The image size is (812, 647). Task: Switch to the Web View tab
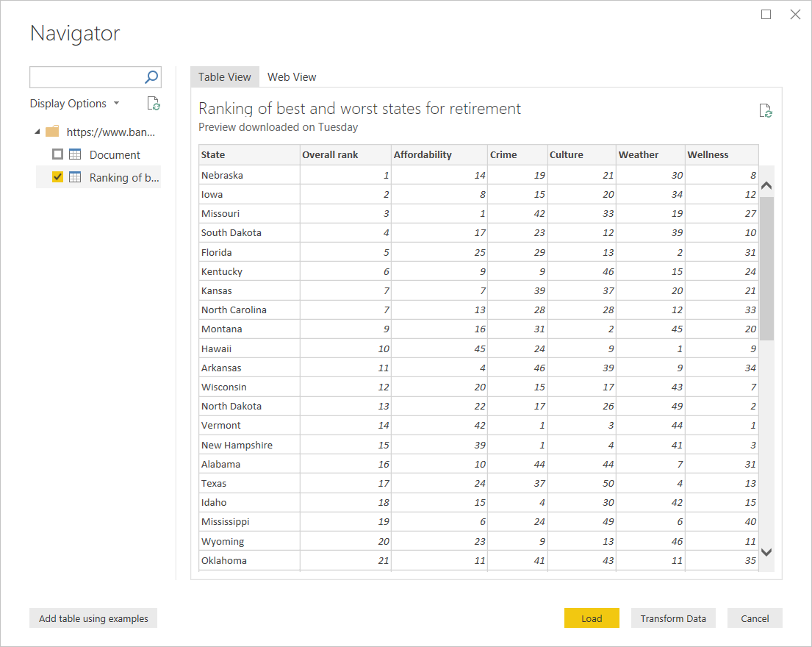pyautogui.click(x=292, y=77)
